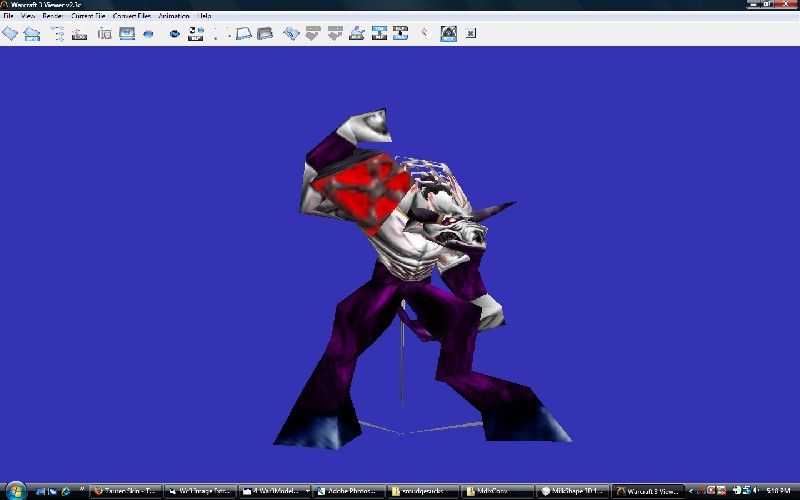Switch to Adobe Photoshop taskbar window
Viewport: 800px width, 500px height.
[349, 491]
